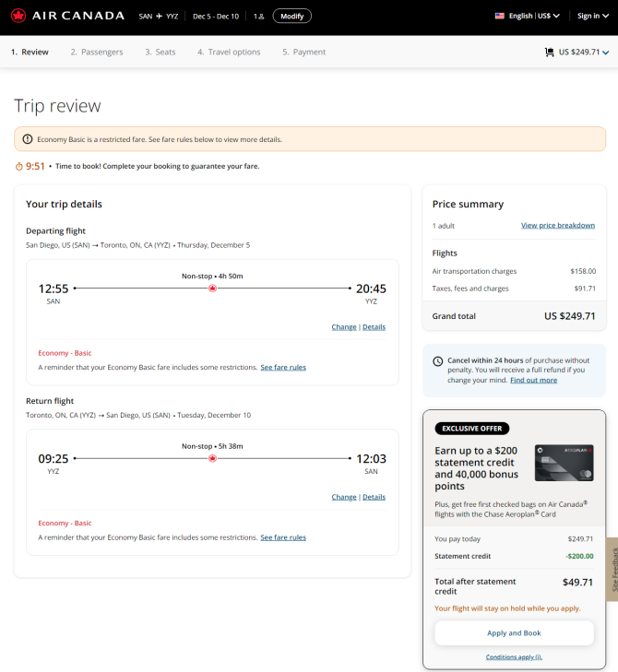Click the clock icon in cancel policy box
Screen dimensions: 618x672
click(x=438, y=361)
